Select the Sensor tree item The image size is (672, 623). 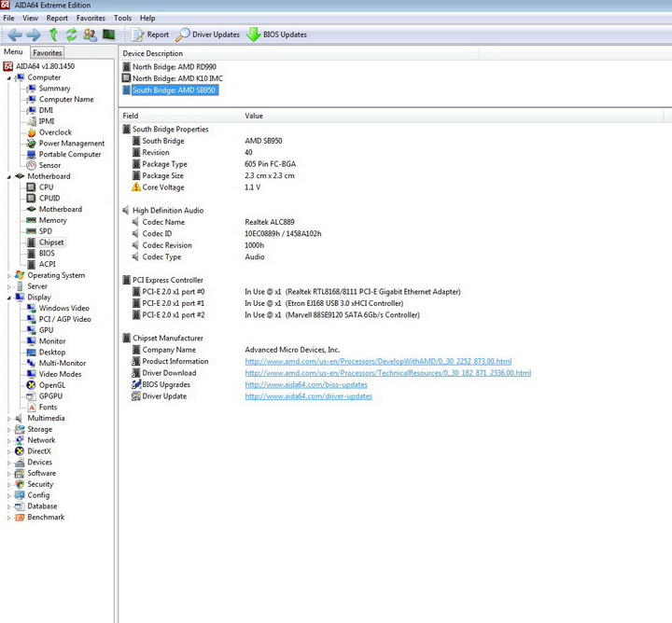[x=49, y=165]
